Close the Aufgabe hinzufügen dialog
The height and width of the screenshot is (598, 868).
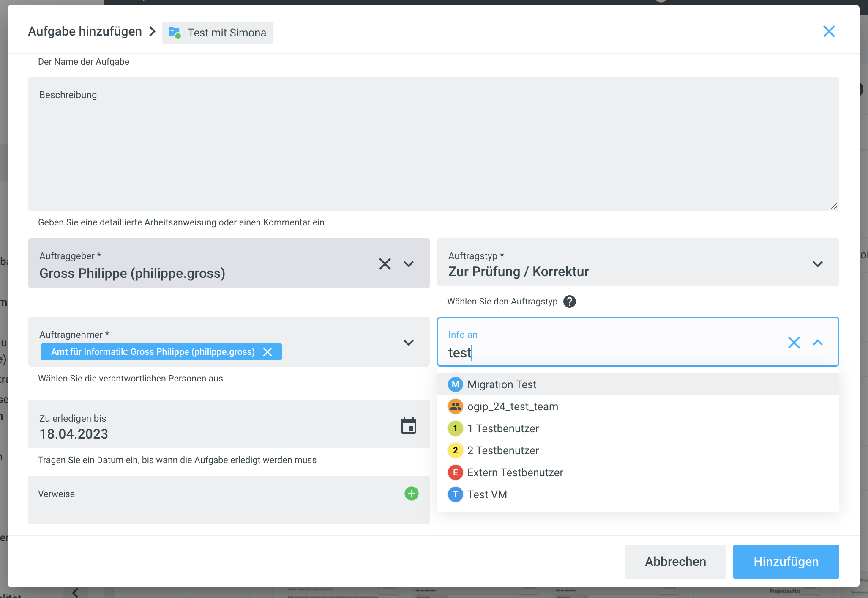[x=829, y=31]
